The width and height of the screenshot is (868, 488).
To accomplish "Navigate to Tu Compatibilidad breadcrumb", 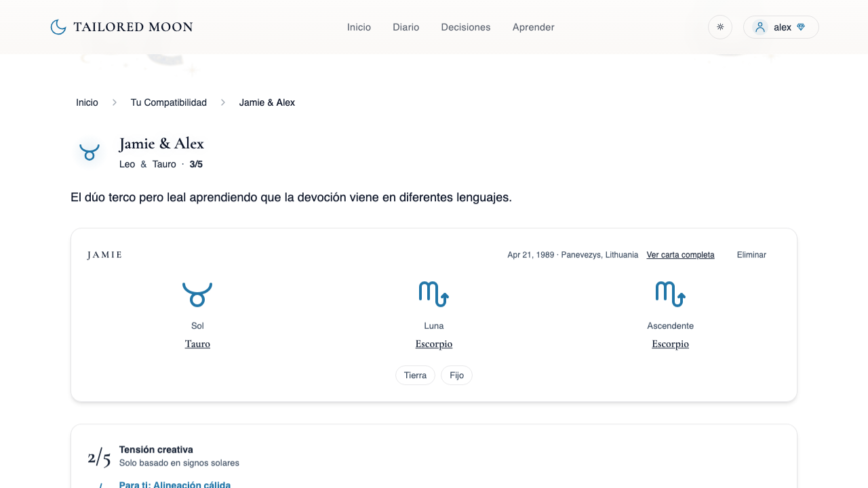I will (x=168, y=102).
